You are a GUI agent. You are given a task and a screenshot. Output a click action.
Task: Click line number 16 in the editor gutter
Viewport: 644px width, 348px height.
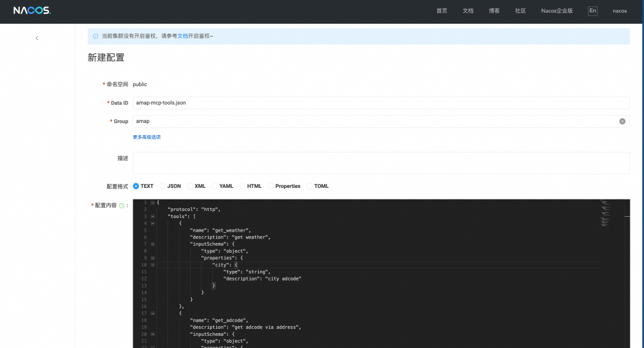144,306
